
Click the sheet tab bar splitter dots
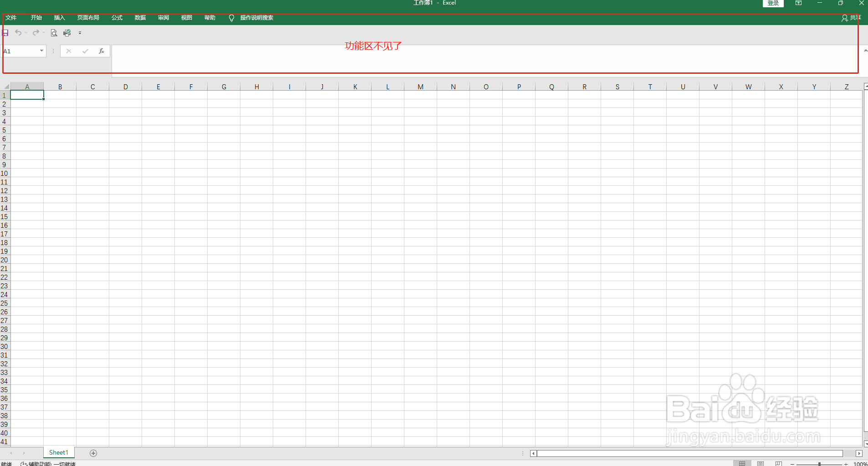point(523,453)
